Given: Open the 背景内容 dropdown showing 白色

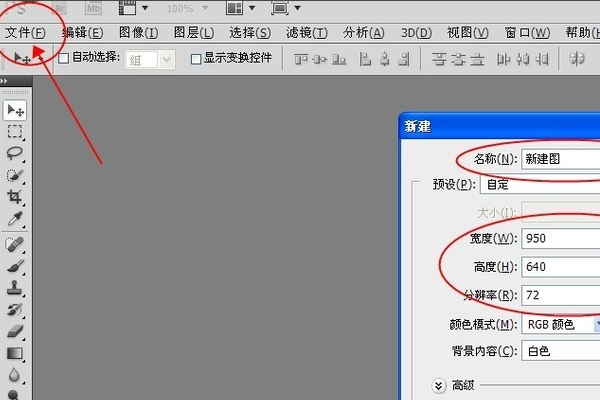Looking at the screenshot, I should click(x=561, y=351).
